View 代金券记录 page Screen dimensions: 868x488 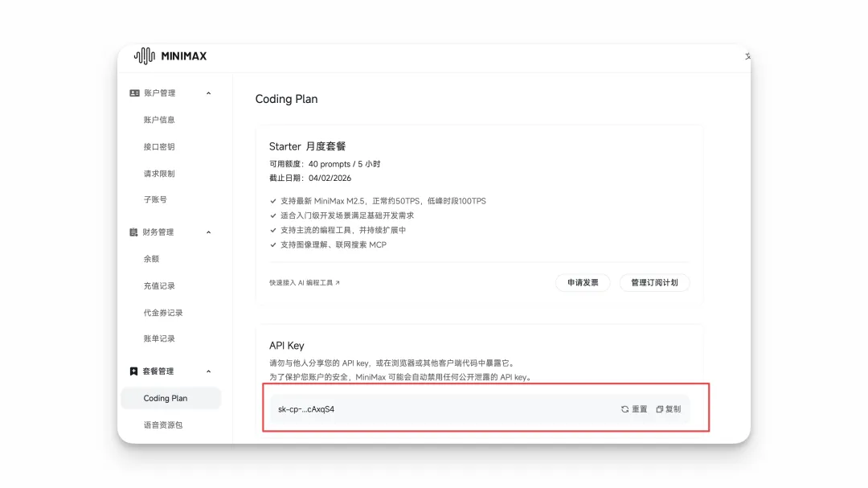click(x=163, y=313)
